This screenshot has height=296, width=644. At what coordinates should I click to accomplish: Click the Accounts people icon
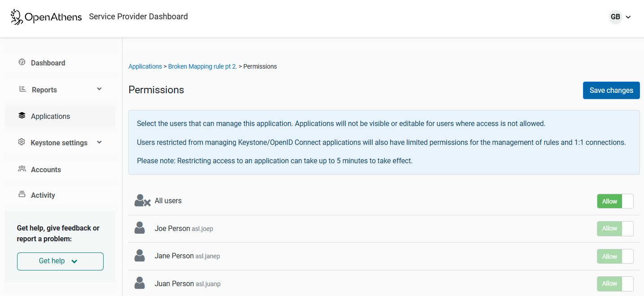pos(22,169)
